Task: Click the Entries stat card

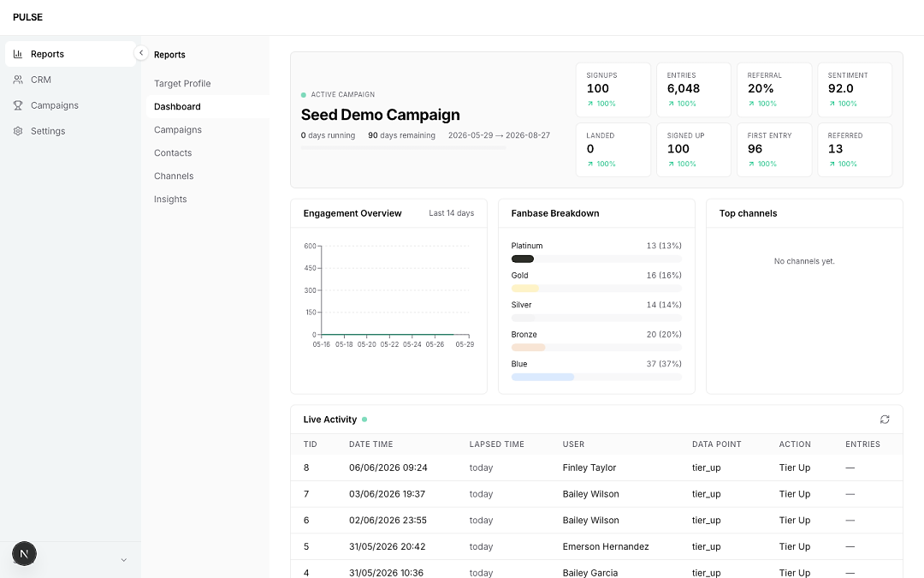Action: [694, 90]
